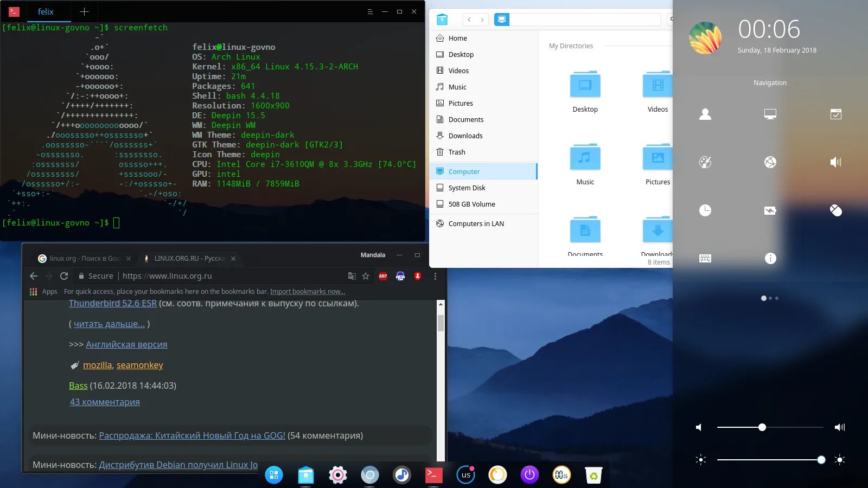Open Mouse settings icon
This screenshot has width=868, height=488.
click(836, 210)
